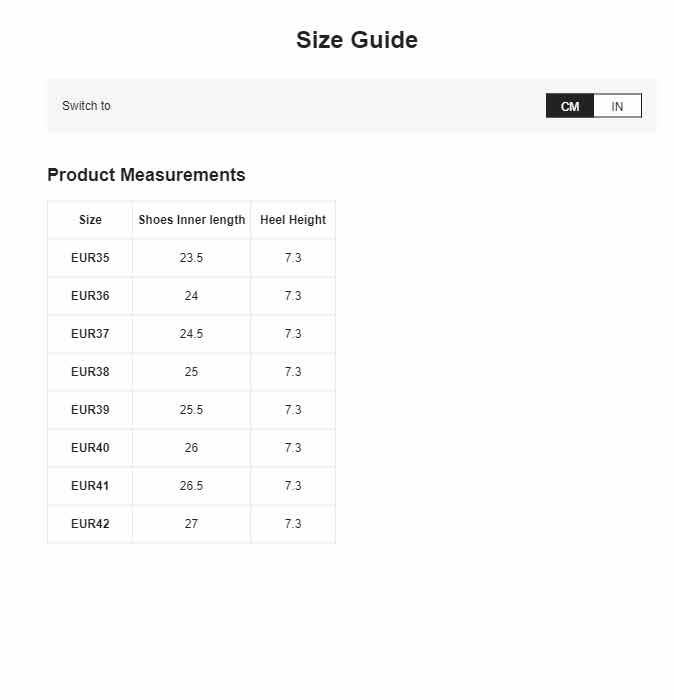Click the EUR35 size cell
Image resolution: width=674 pixels, height=700 pixels.
click(x=90, y=258)
